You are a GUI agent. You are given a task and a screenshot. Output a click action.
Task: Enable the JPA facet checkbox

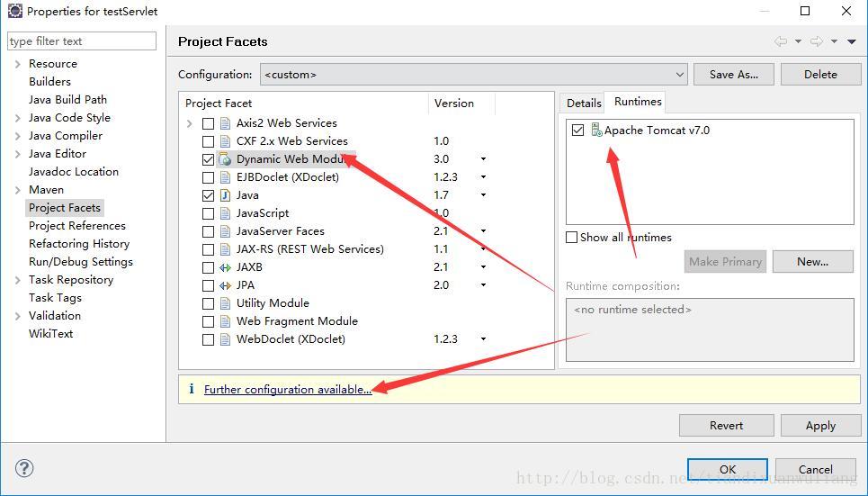(x=208, y=285)
